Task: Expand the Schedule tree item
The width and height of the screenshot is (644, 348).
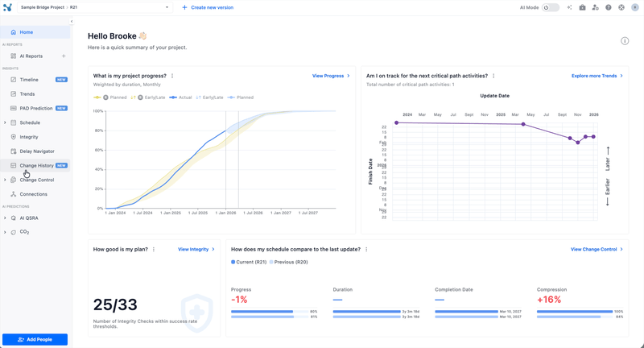Action: coord(5,122)
